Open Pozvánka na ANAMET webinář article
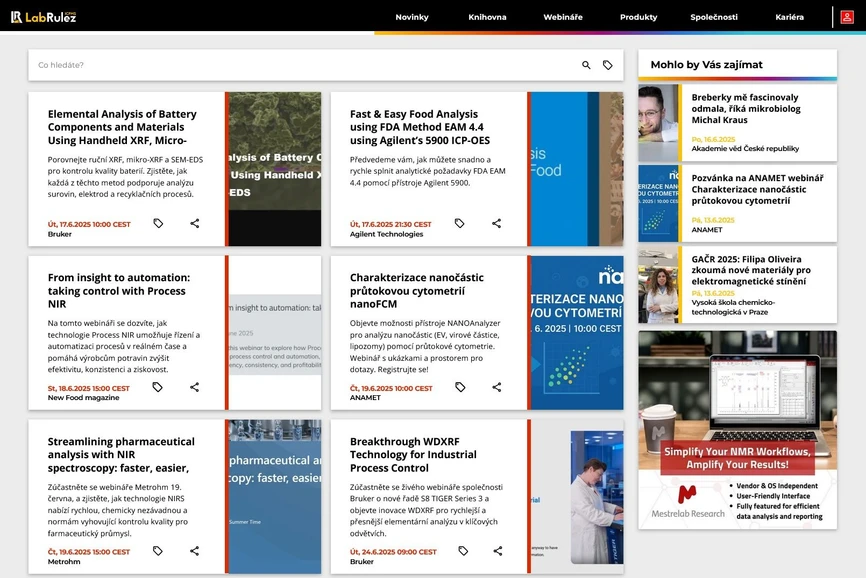 point(757,189)
